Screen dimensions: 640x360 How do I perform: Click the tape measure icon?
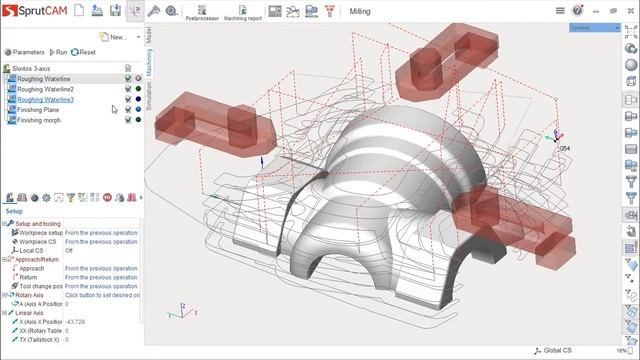pyautogui.click(x=171, y=11)
